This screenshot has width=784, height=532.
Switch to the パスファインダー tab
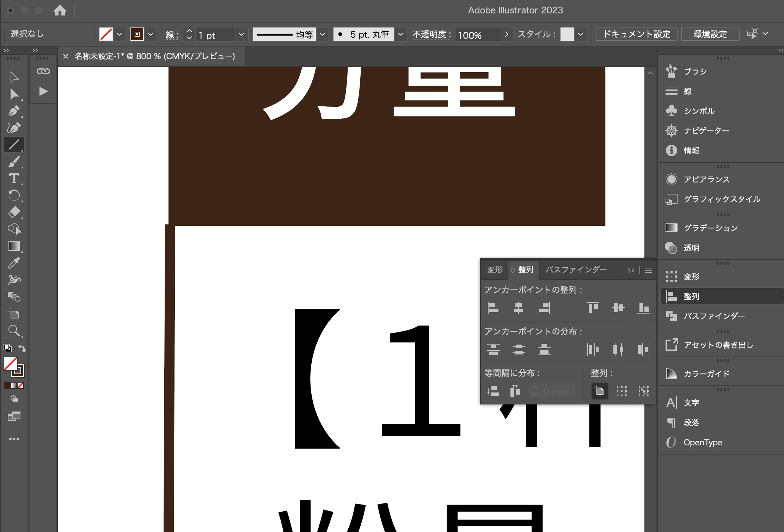point(576,270)
